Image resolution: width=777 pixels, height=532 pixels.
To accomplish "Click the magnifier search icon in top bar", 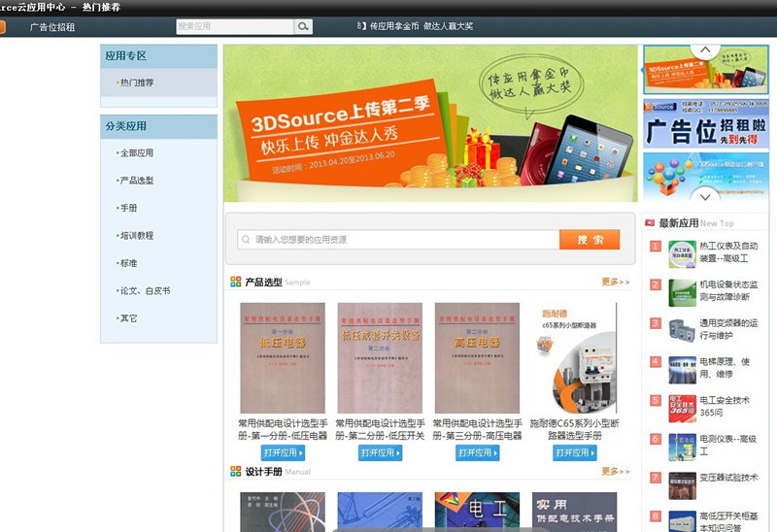I will [x=303, y=26].
